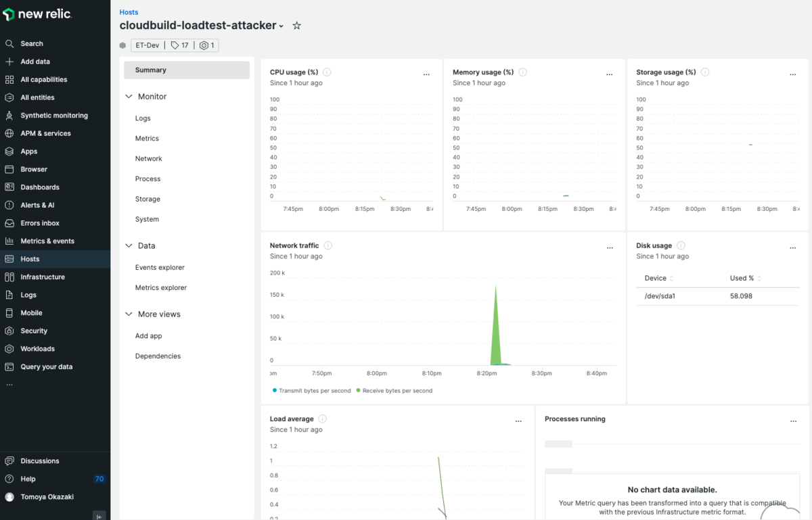
Task: Toggle the Transmit bytes per second legend
Action: (311, 391)
